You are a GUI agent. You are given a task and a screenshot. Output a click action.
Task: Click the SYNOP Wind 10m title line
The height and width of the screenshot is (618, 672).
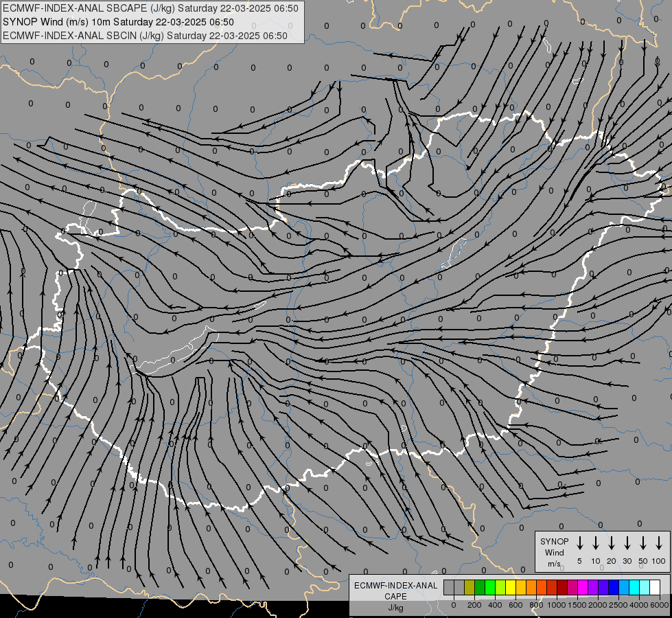point(118,22)
